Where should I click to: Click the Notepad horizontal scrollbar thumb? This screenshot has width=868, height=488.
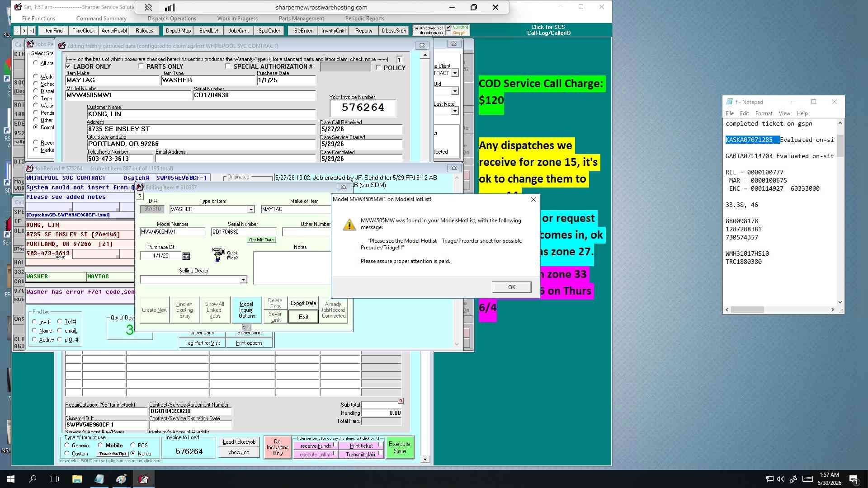tap(747, 310)
